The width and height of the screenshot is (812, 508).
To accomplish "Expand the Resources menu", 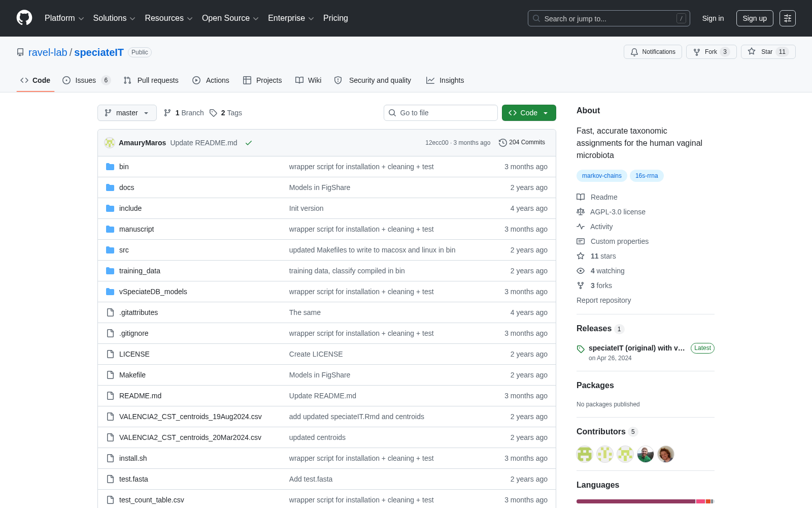I will 169,18.
